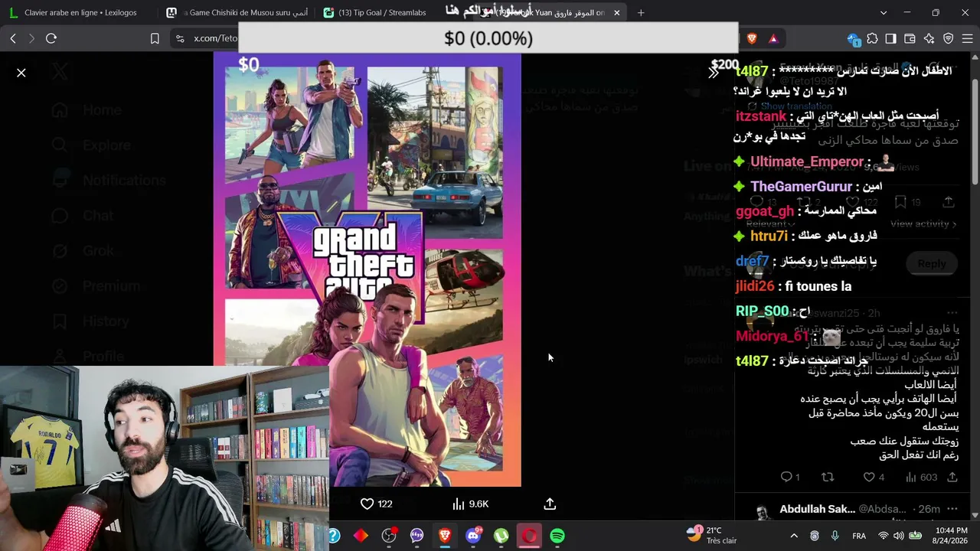Image resolution: width=980 pixels, height=551 pixels.
Task: Open the Brave VPN shield icon
Action: point(948,38)
